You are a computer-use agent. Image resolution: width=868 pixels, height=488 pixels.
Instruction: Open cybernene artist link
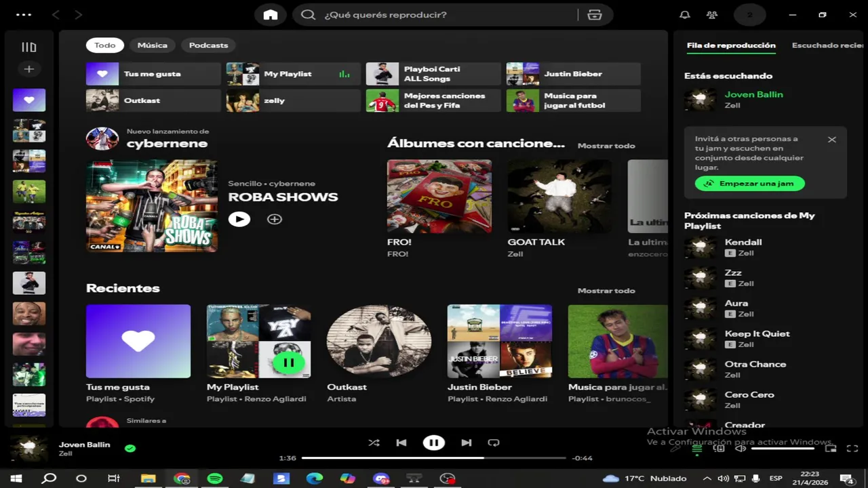[167, 144]
